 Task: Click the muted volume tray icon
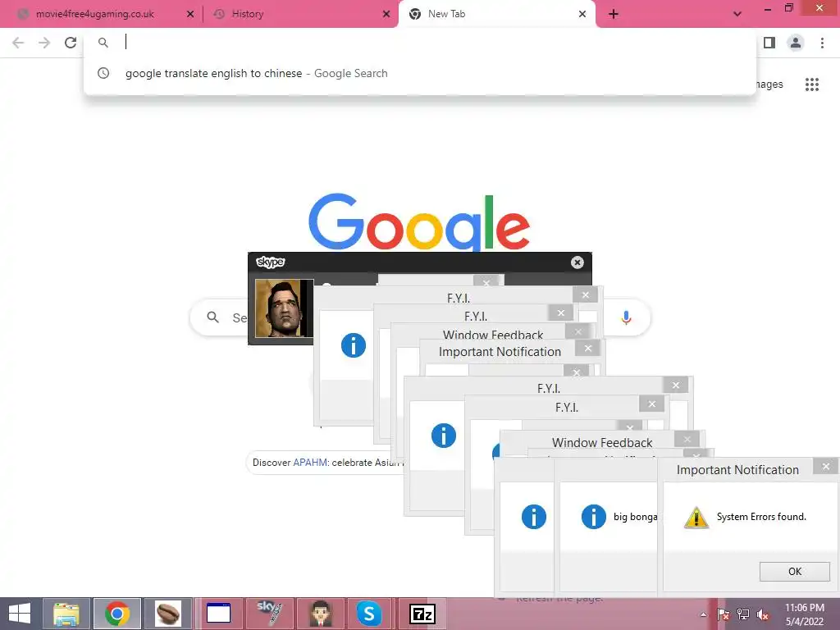point(763,614)
